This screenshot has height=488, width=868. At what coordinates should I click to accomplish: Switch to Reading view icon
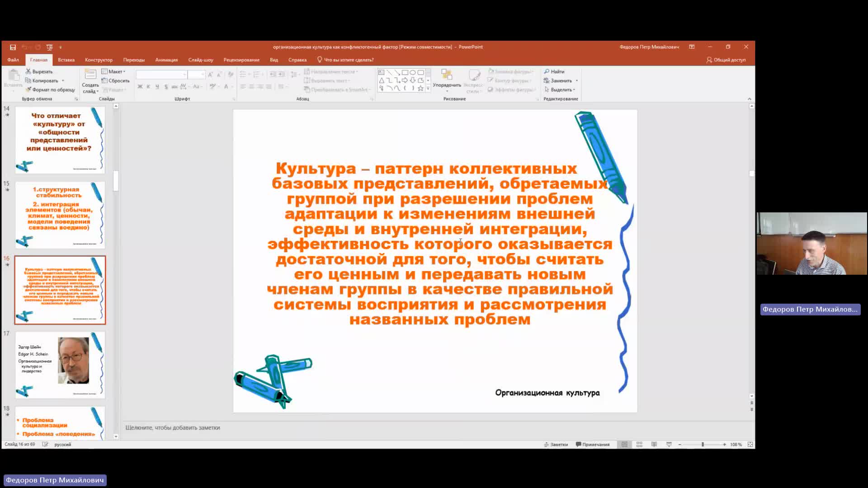[654, 445]
